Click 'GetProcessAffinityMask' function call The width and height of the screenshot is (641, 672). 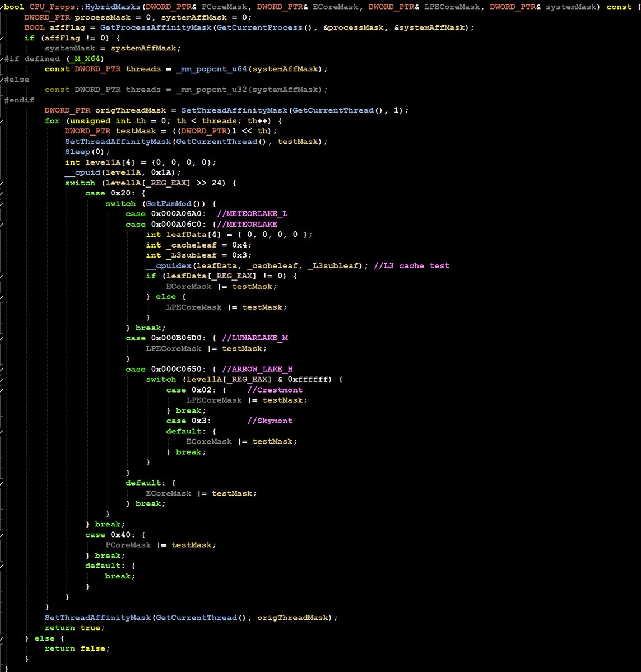(156, 27)
